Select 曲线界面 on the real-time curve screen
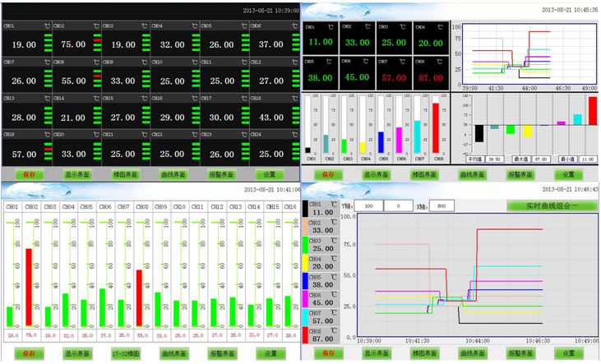The height and width of the screenshot is (364, 601). 472,352
